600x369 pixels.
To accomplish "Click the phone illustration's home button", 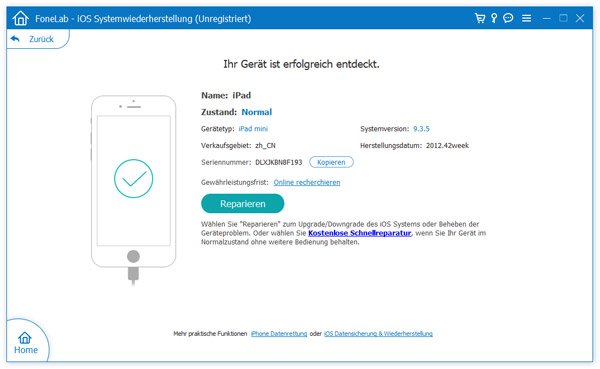I will tap(133, 256).
